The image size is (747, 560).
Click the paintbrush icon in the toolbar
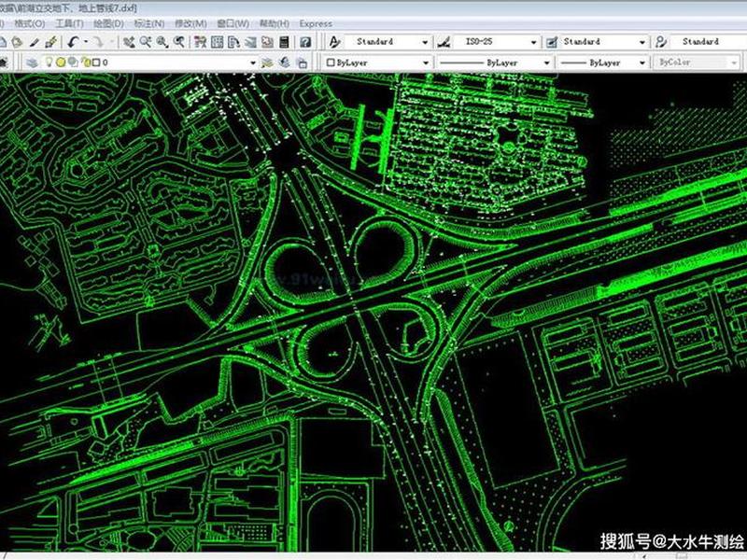tap(51, 42)
